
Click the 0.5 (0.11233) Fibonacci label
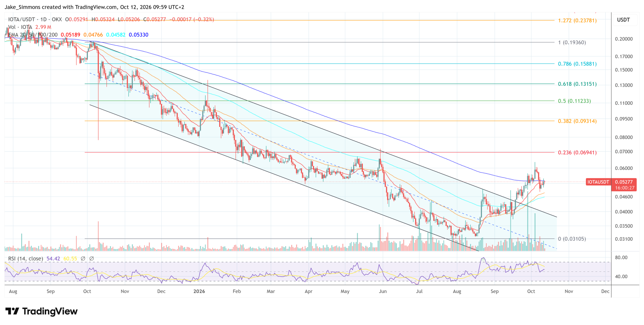(574, 101)
